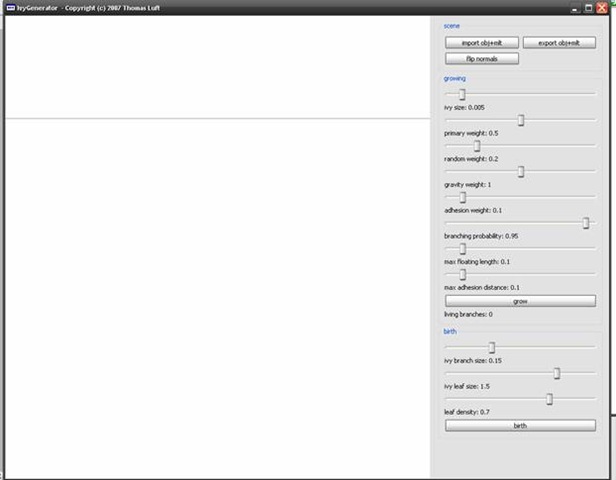Click the gravity weight slider handle

(x=521, y=172)
